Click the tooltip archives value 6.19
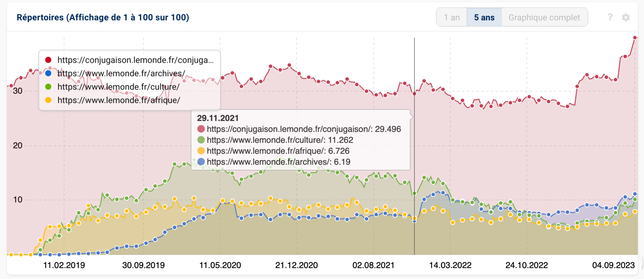Image resolution: width=644 pixels, height=279 pixels. tap(342, 162)
